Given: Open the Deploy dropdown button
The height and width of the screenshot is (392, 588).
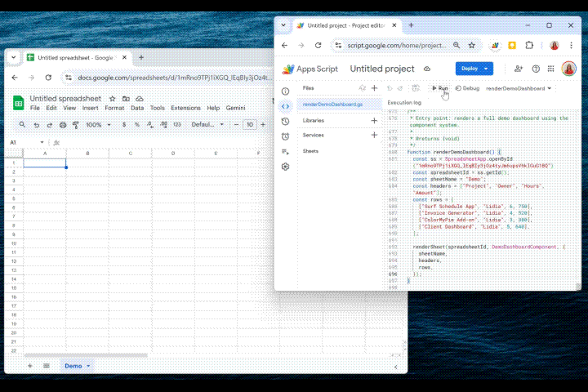Looking at the screenshot, I should pos(474,69).
